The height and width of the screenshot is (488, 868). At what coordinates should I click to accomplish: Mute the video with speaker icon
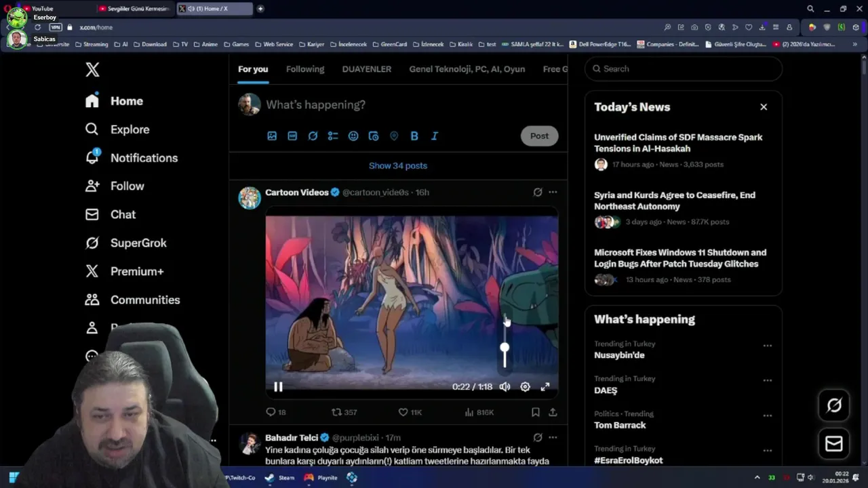pyautogui.click(x=505, y=386)
